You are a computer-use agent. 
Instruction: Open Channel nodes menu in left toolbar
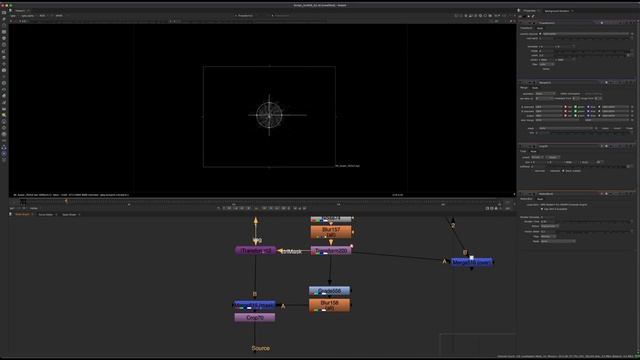(4, 32)
